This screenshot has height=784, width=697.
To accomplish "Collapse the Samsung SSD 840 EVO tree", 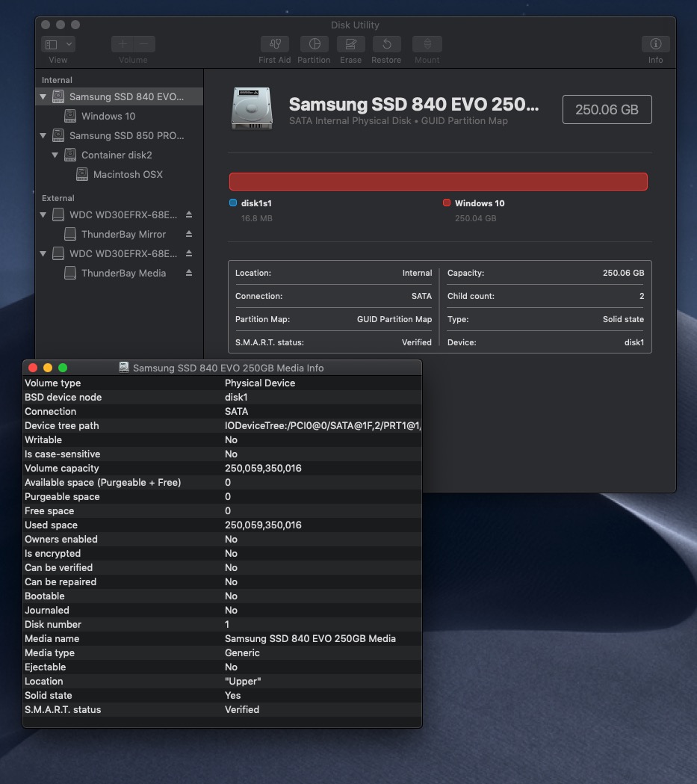I will click(43, 97).
